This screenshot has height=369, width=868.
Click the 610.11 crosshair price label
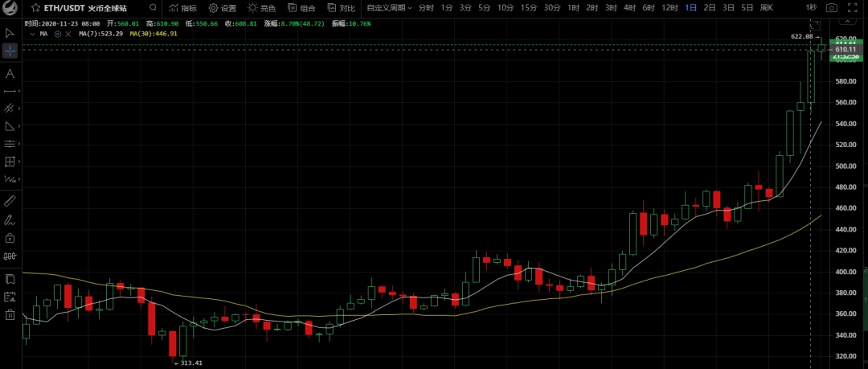click(x=845, y=49)
